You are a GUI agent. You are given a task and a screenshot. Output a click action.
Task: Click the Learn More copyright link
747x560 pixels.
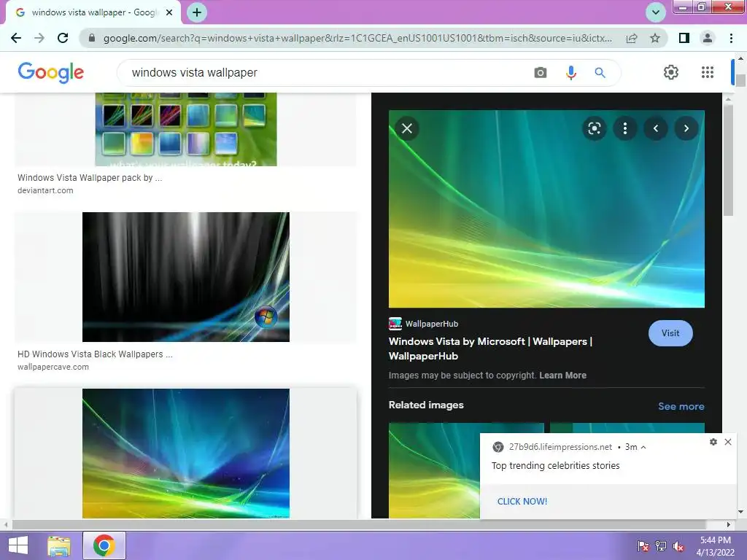562,376
